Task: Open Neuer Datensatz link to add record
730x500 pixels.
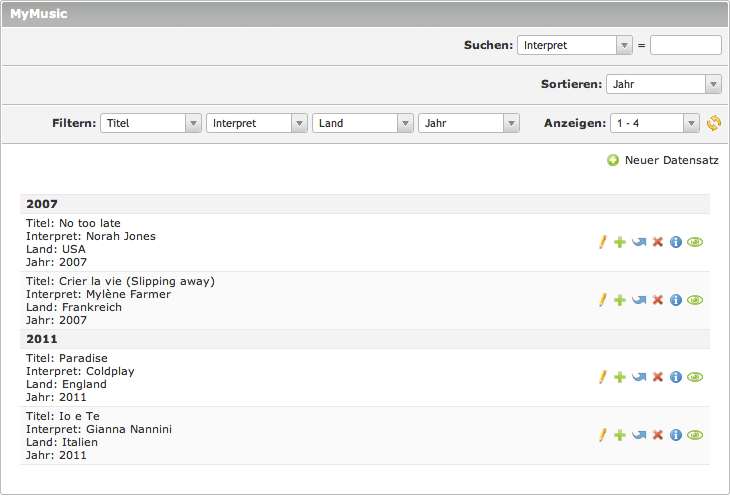Action: [x=671, y=160]
